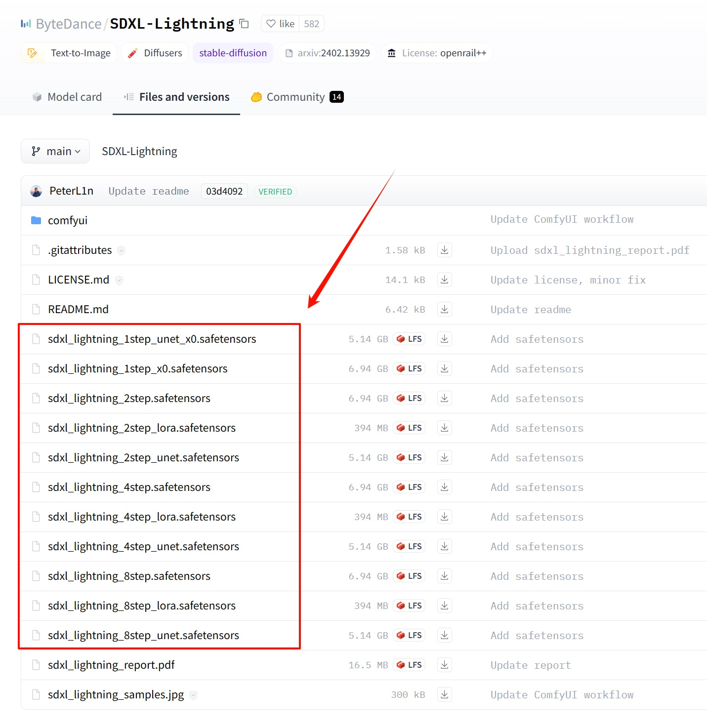
Task: Open sdxl_lightning_2step_lora.safetensors file
Action: click(x=142, y=428)
